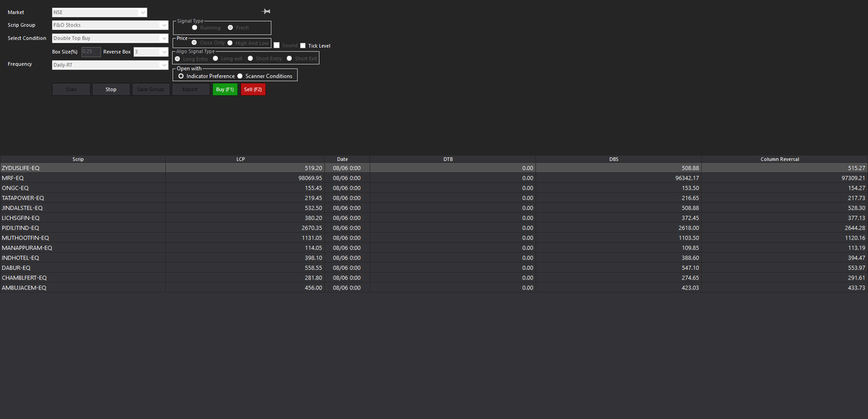This screenshot has height=419, width=868.
Task: Select the Short Exit algo signal radio
Action: [289, 59]
